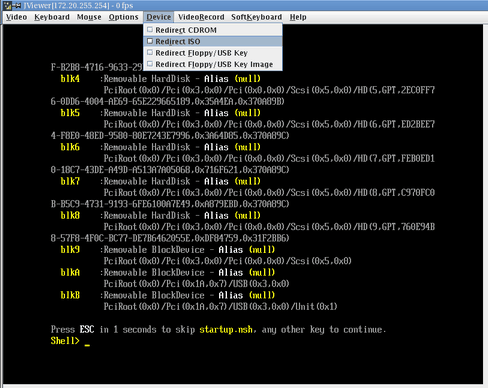Click the blk7 device label
This screenshot has width=488, height=388.
click(70, 181)
